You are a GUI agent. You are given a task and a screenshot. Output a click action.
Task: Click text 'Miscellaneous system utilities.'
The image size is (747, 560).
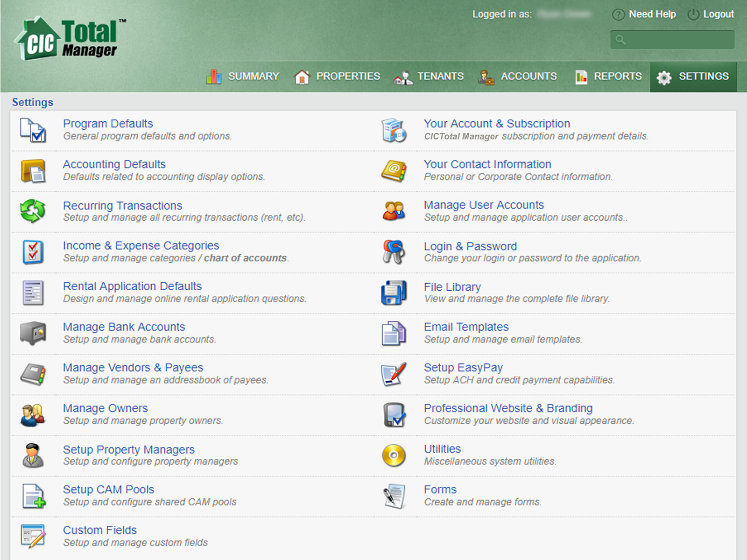click(x=490, y=462)
